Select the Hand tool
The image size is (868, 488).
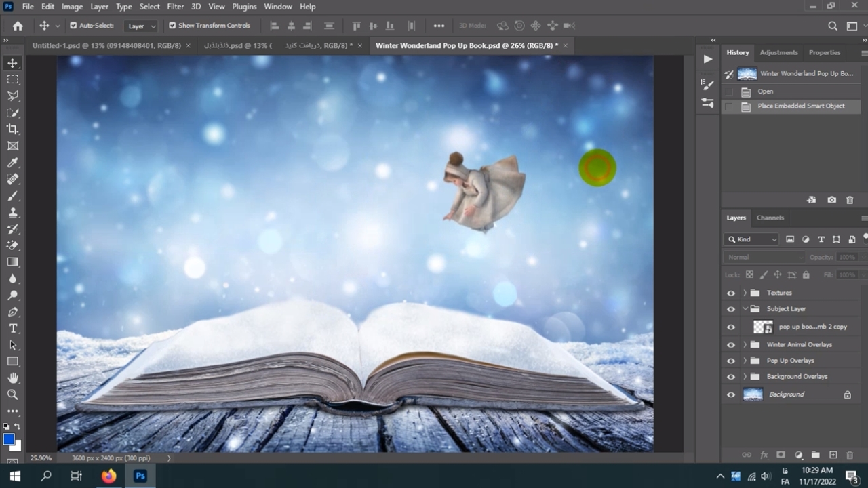(x=13, y=378)
